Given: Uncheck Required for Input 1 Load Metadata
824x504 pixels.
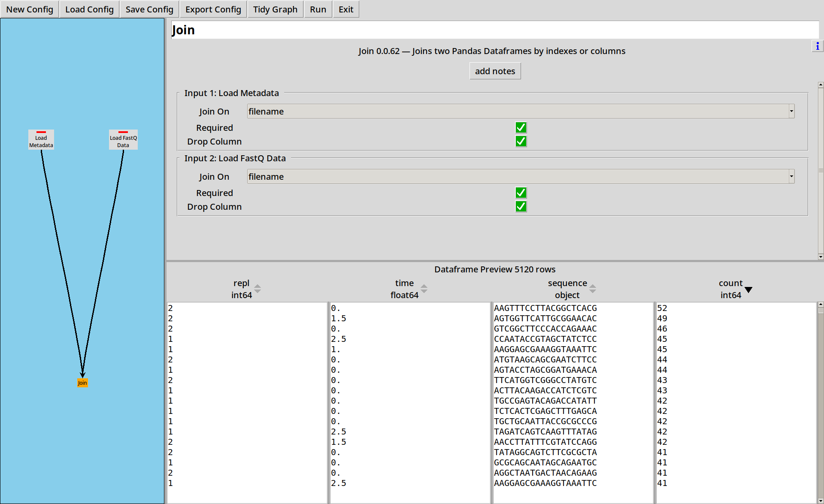Looking at the screenshot, I should point(521,128).
